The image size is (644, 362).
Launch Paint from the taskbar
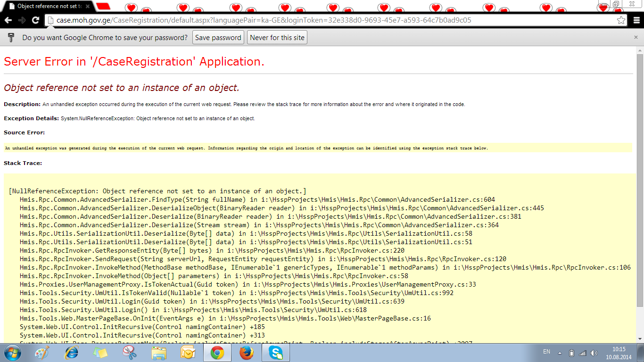tap(42, 352)
